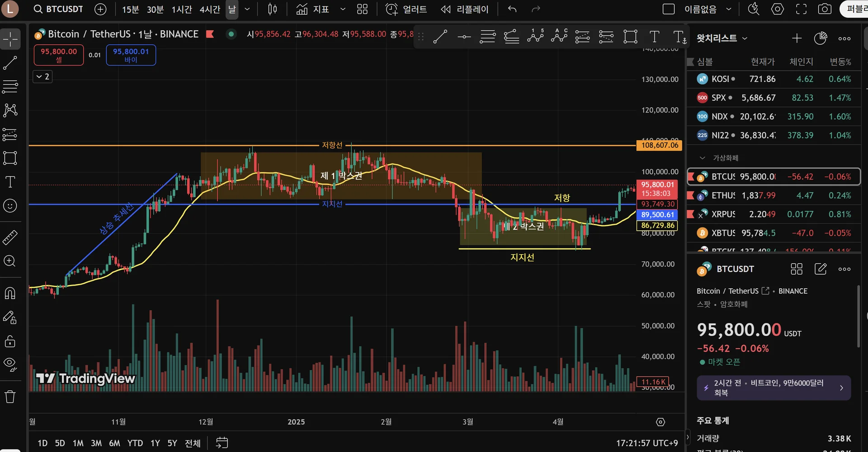Open the candlestick chart type selector
Viewport: 868px width, 452px height.
click(x=272, y=9)
